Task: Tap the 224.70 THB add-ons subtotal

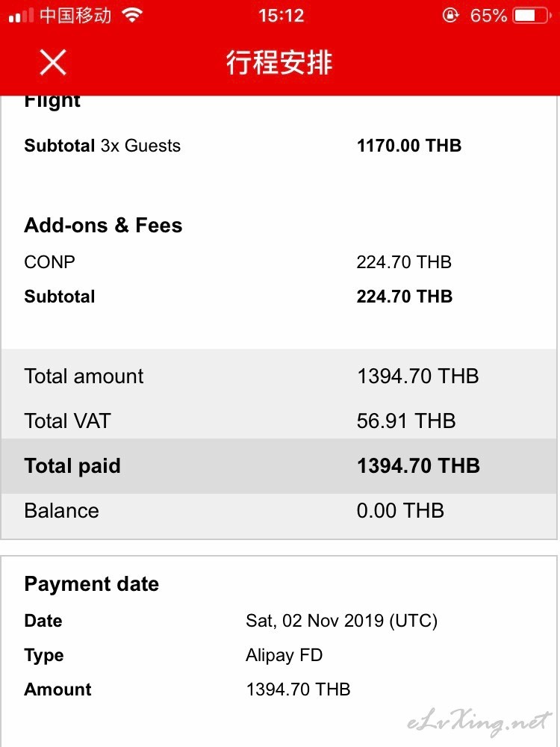Action: pos(404,297)
